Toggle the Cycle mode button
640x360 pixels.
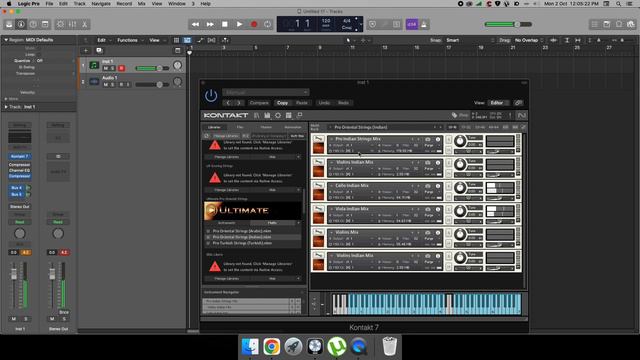pyautogui.click(x=267, y=24)
